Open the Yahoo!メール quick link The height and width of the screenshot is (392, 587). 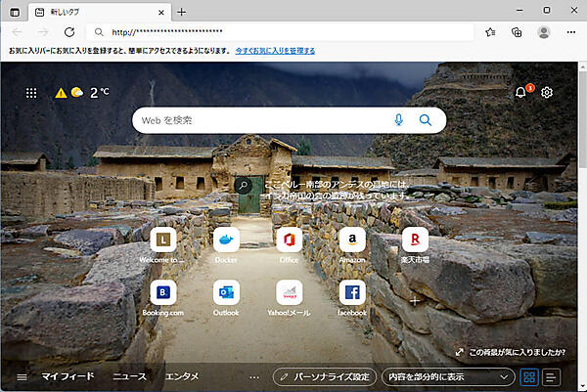289,298
